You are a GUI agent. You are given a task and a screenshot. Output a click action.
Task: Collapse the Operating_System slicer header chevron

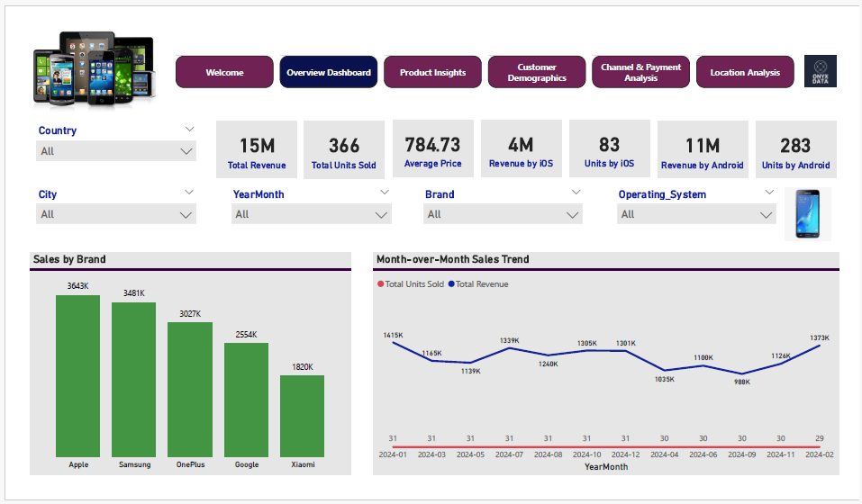pyautogui.click(x=769, y=193)
